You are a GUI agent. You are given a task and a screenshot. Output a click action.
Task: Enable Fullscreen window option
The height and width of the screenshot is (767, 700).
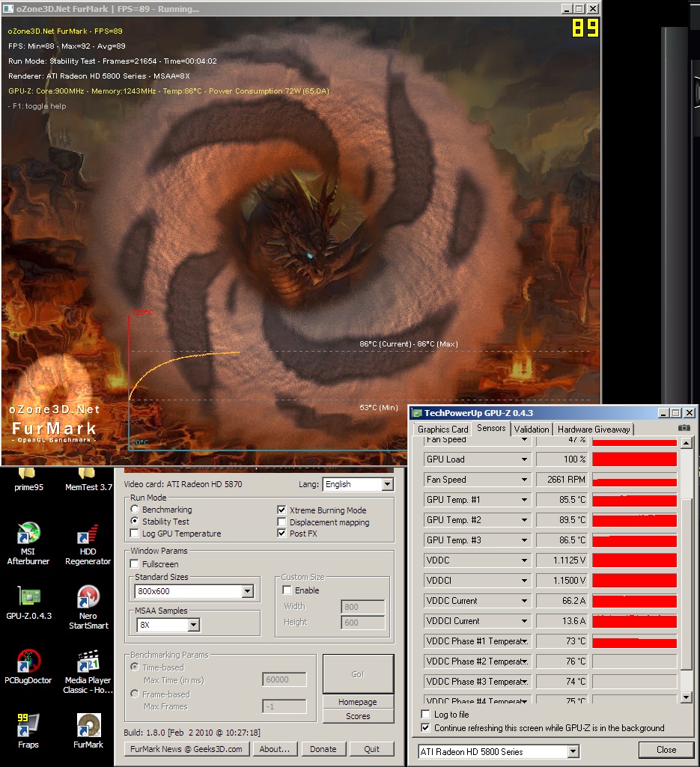click(135, 564)
